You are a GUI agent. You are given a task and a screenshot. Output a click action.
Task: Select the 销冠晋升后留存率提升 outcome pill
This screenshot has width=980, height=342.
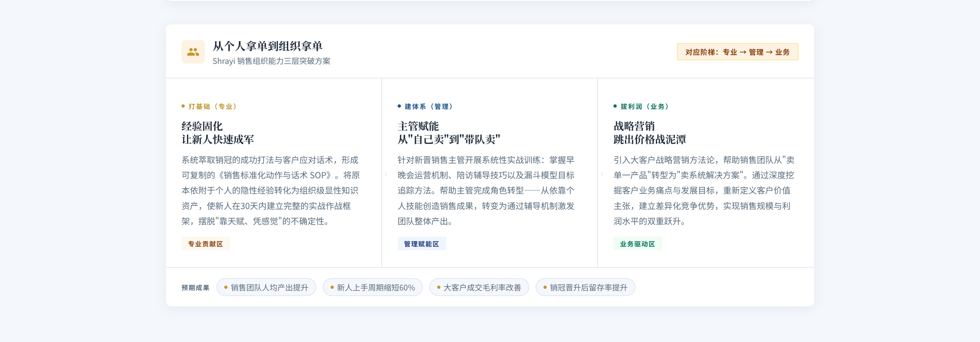(x=585, y=288)
